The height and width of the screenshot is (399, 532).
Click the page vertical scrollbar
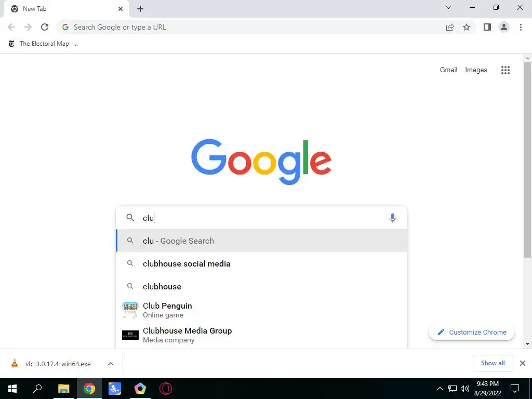pos(527,159)
